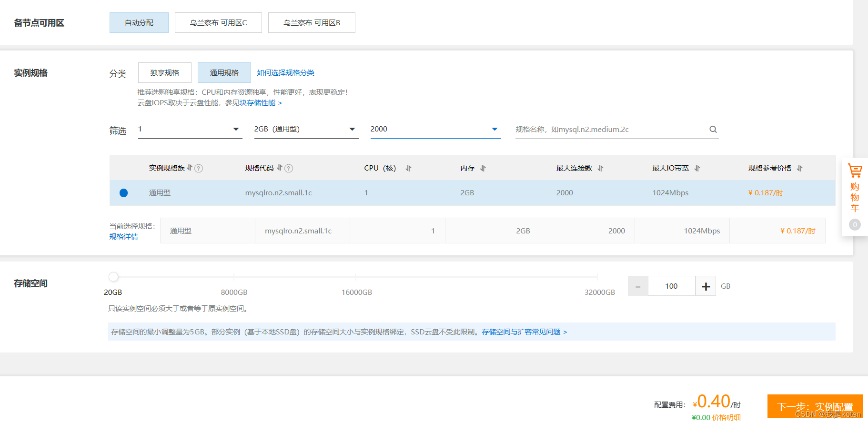Click 下一步: 实例配置 button
The height and width of the screenshot is (423, 868).
(x=815, y=406)
